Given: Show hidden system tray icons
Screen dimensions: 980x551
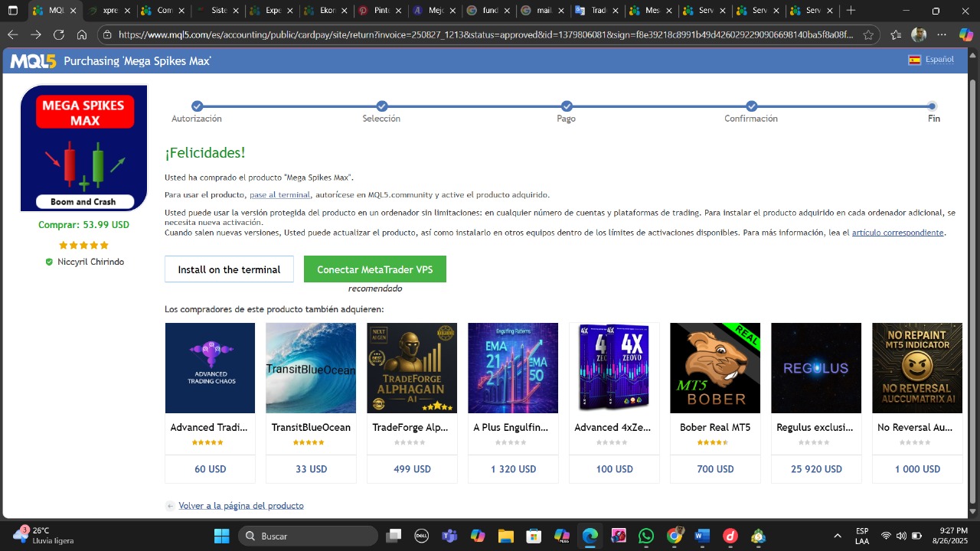Looking at the screenshot, I should click(x=838, y=536).
